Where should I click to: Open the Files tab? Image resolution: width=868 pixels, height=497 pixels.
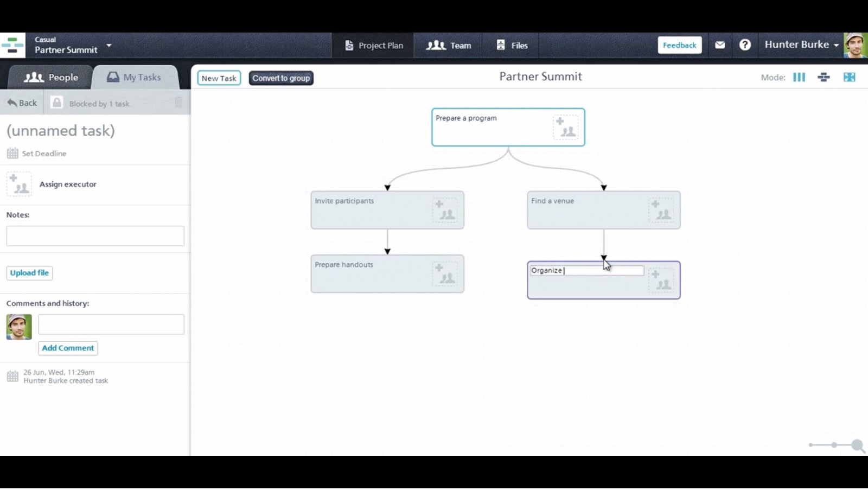(512, 46)
